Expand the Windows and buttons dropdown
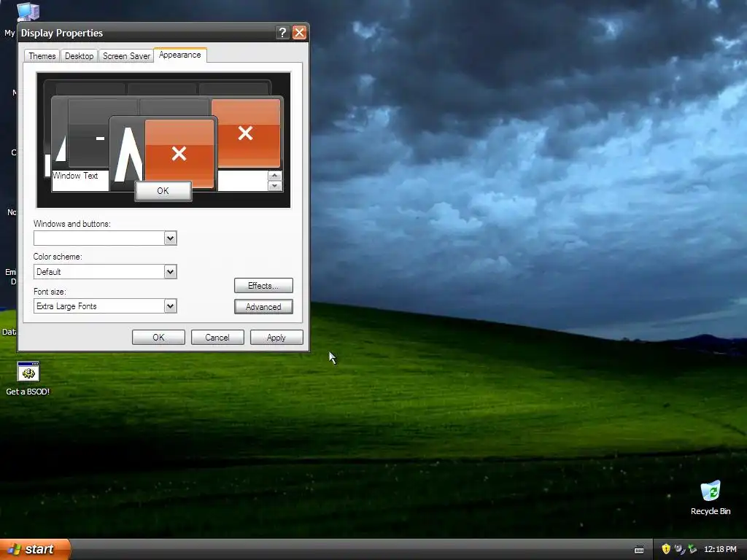747x560 pixels. click(x=170, y=238)
